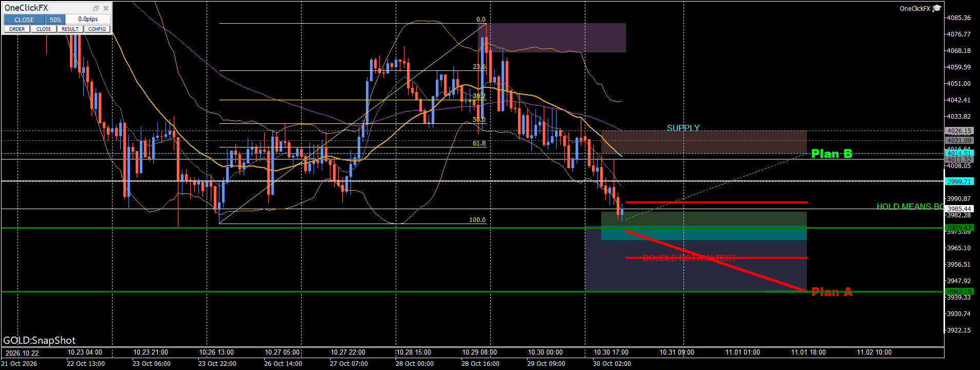Click the 4085.36 price scale value
Screen dimensions: 980x370
pyautogui.click(x=959, y=18)
